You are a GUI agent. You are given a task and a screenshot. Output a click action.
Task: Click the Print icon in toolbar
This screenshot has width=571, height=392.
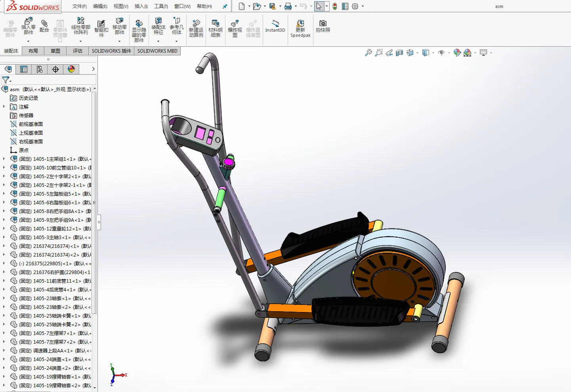[288, 6]
